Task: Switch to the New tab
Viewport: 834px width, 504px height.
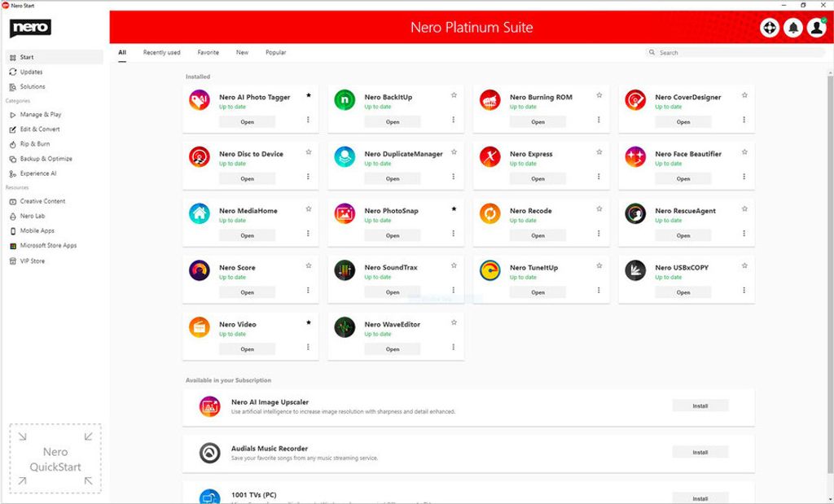Action: [x=242, y=53]
